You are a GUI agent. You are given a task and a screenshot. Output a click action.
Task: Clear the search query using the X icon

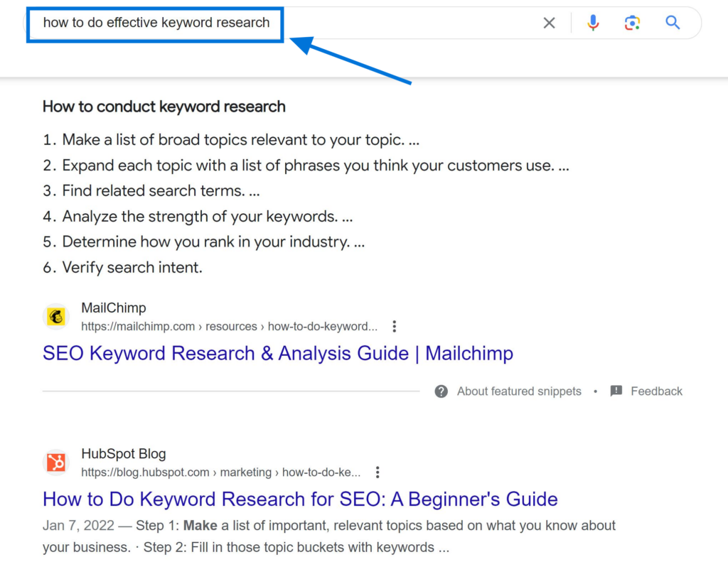point(549,22)
